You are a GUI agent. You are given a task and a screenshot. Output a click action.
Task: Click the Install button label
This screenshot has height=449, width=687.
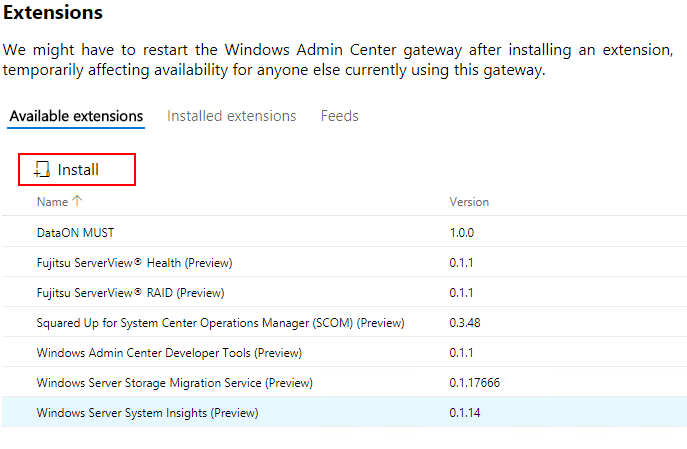tap(78, 170)
